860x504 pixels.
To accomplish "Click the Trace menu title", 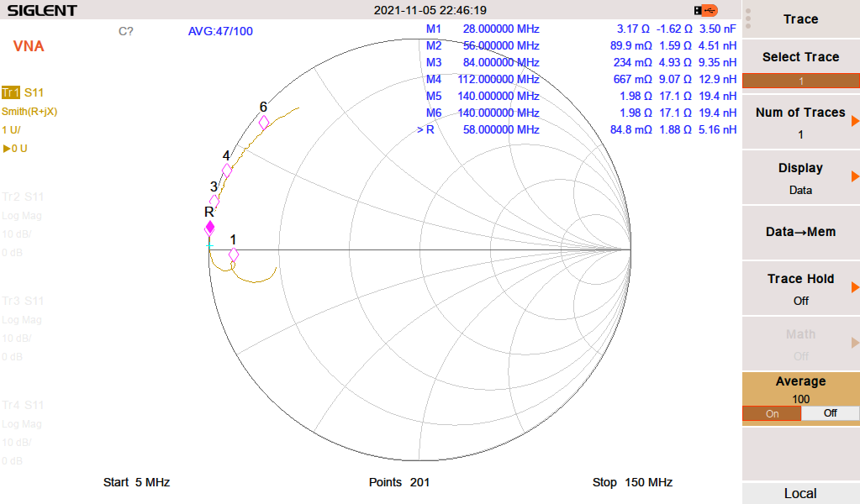I will tap(801, 19).
